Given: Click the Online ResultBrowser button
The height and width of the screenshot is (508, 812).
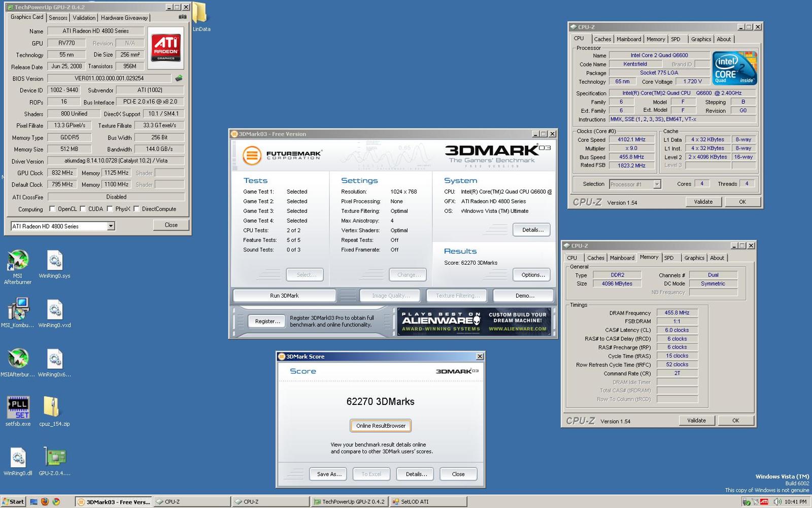Looking at the screenshot, I should pyautogui.click(x=381, y=426).
